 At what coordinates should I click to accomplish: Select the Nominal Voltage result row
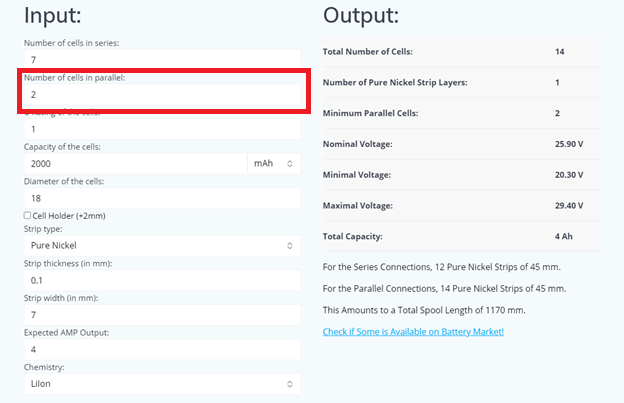(x=460, y=144)
